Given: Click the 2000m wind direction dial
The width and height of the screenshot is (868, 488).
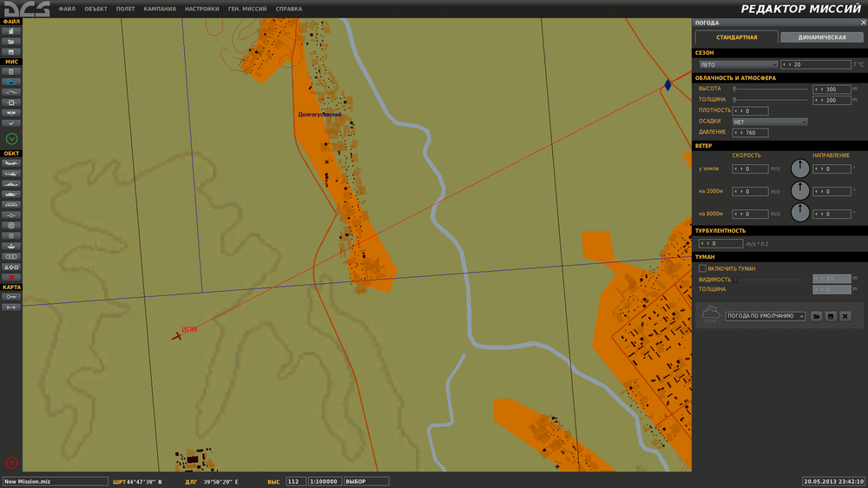Looking at the screenshot, I should [x=800, y=190].
